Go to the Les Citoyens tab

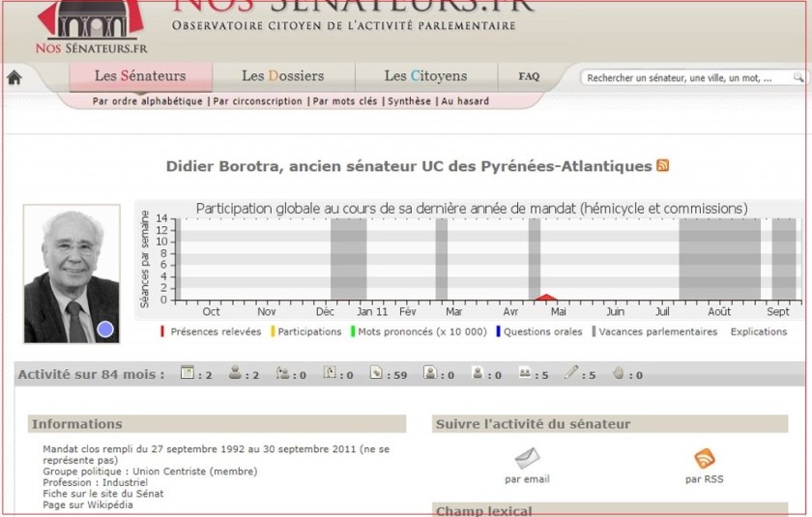tap(425, 76)
